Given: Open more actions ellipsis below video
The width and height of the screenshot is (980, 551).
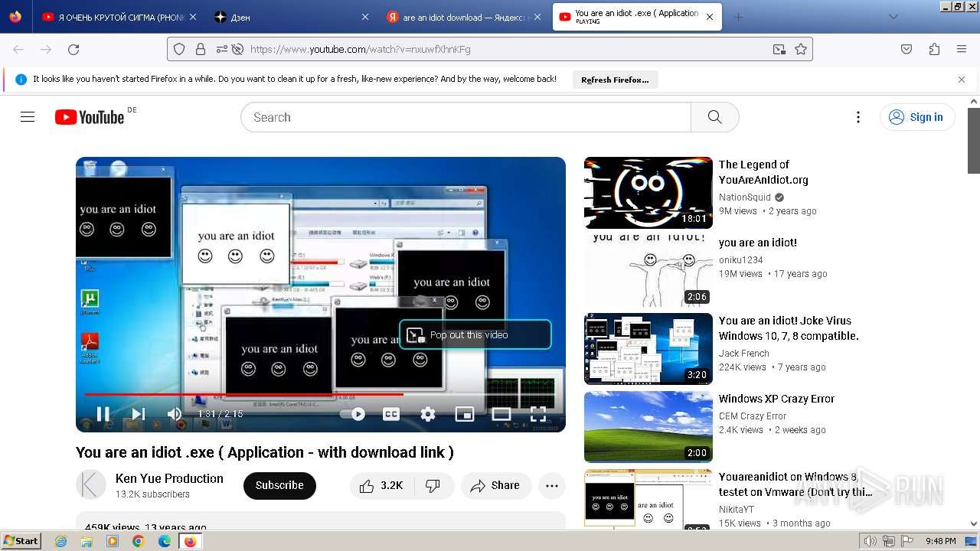Looking at the screenshot, I should pos(551,485).
